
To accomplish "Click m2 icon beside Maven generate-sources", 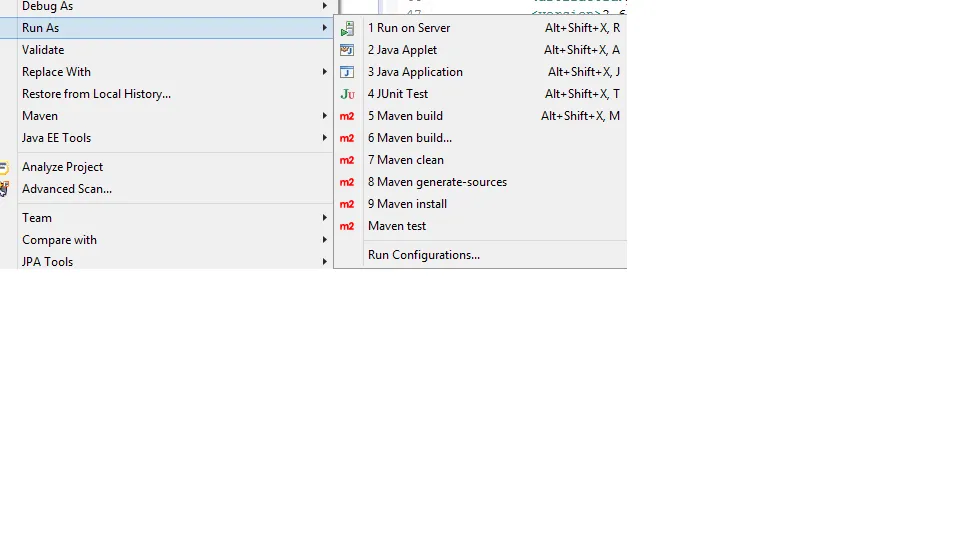I will (x=347, y=182).
